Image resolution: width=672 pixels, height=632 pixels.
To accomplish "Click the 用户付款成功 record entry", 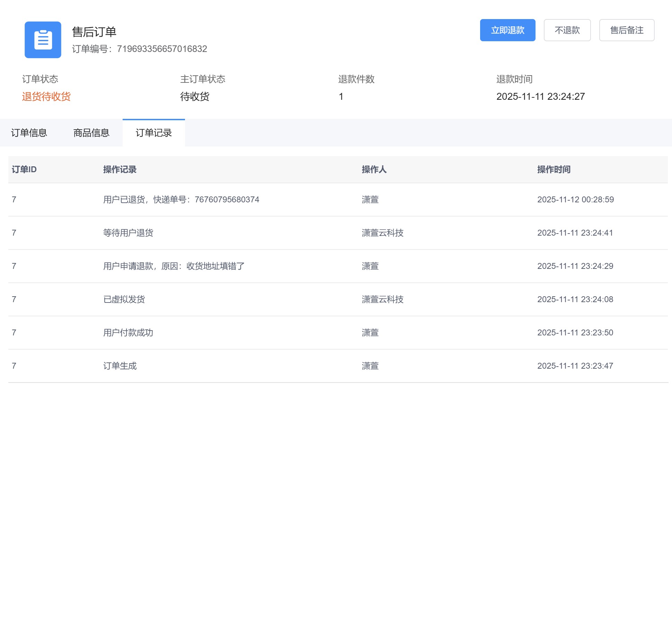I will [128, 333].
